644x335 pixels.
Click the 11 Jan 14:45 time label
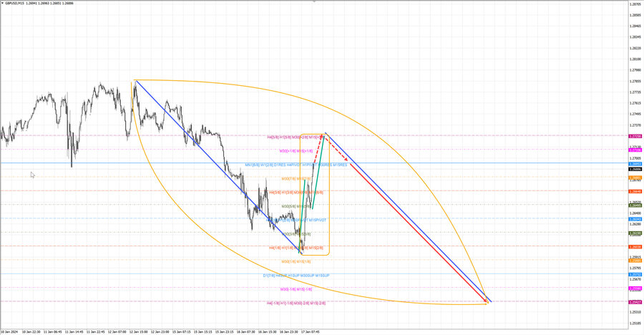[74, 331]
